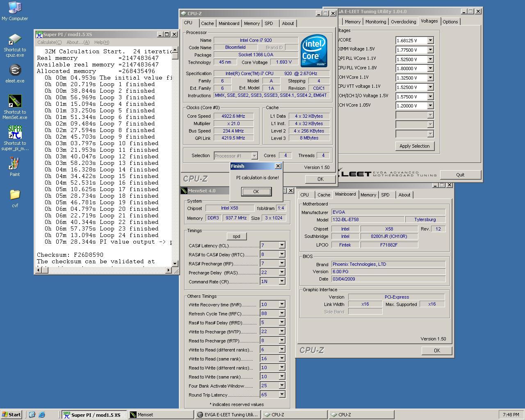Expand CAS# Latency (tCL) dropdown
Screen dimensions: 525x420
click(282, 245)
